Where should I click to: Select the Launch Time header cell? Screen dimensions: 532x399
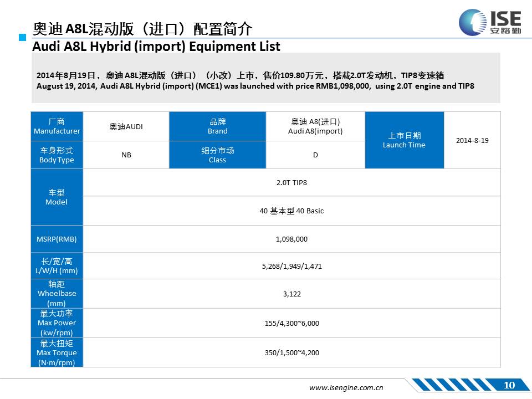coord(404,140)
